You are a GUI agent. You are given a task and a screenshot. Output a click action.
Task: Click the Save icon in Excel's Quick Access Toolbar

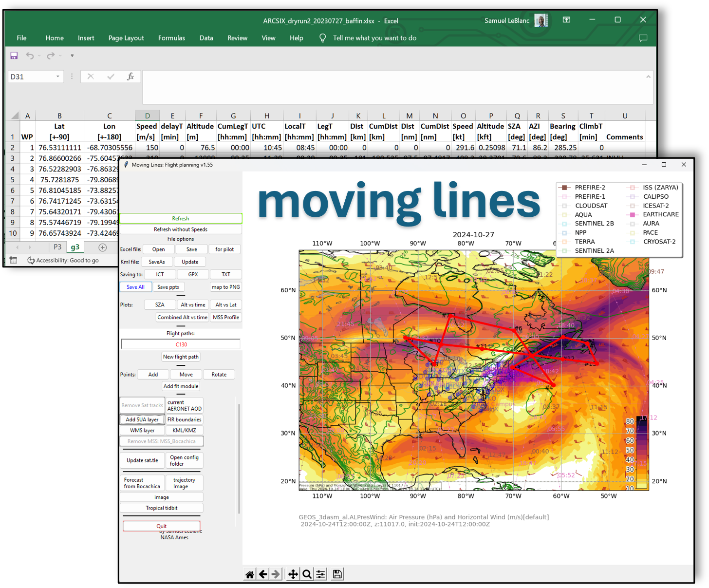coord(14,55)
